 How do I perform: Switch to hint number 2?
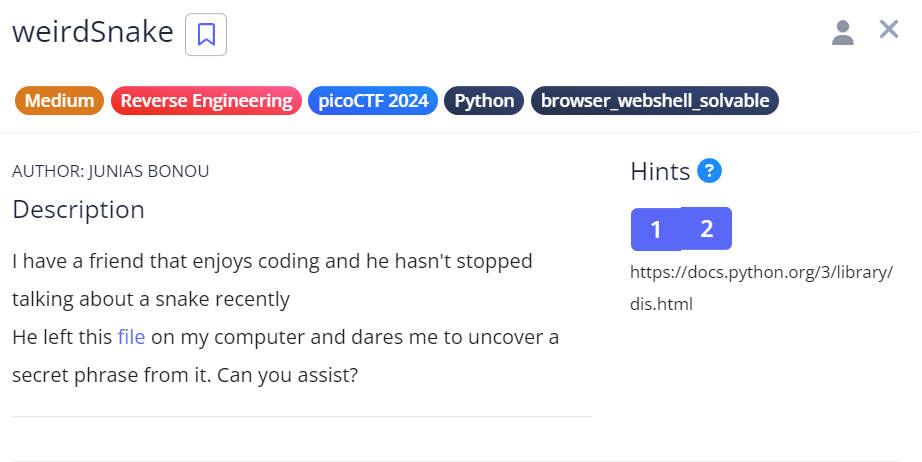[707, 229]
